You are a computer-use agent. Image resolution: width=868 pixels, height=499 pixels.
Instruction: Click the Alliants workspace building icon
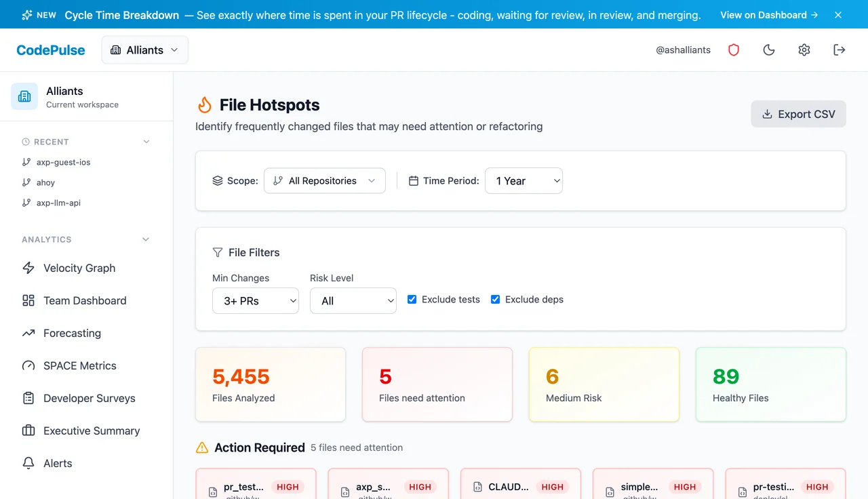[x=24, y=96]
